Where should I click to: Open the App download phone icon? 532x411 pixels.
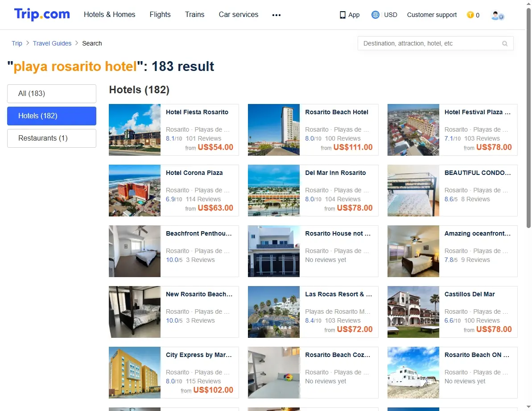[342, 15]
